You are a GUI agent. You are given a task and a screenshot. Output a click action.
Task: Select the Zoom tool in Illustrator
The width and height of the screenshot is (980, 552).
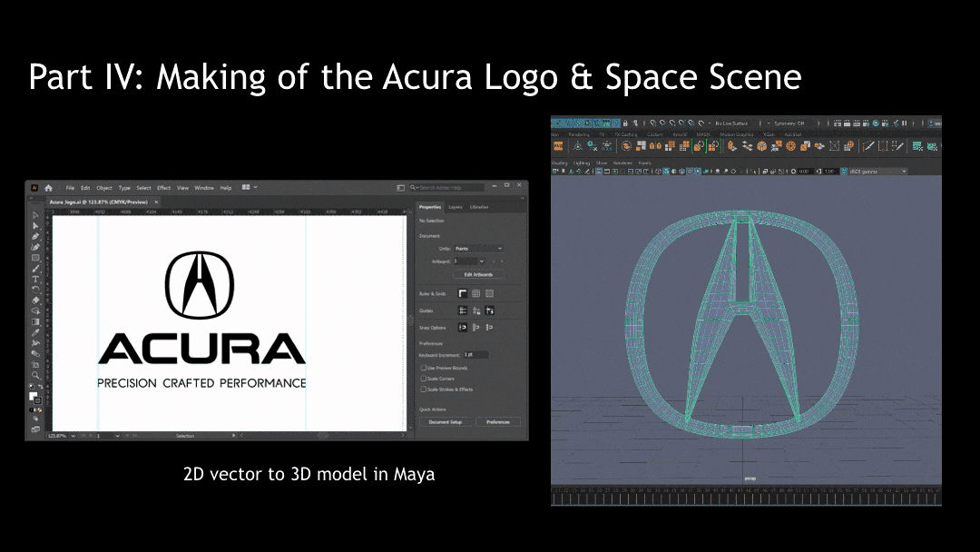[x=35, y=375]
